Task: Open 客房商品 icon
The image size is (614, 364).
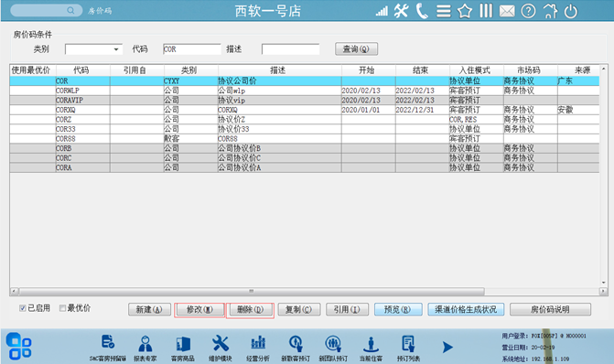Action: (182, 348)
